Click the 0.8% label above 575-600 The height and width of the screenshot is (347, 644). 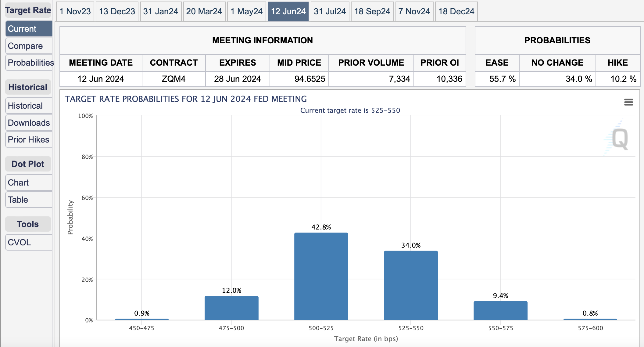pos(590,313)
